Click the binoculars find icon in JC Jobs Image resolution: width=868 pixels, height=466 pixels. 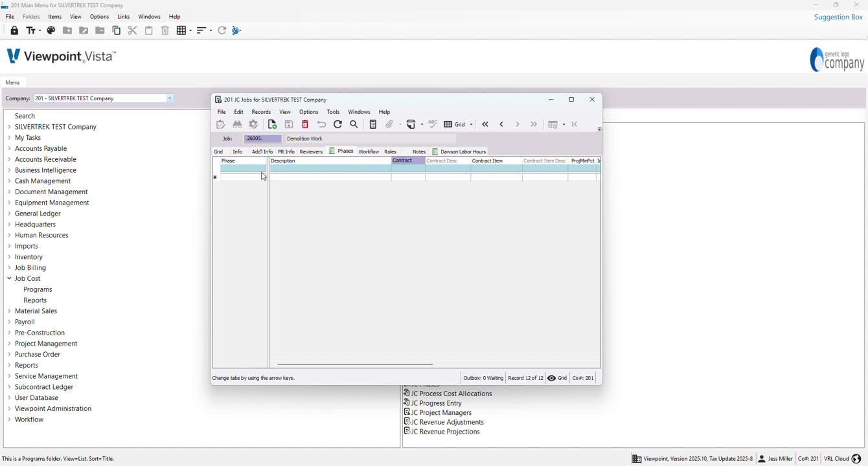[237, 124]
